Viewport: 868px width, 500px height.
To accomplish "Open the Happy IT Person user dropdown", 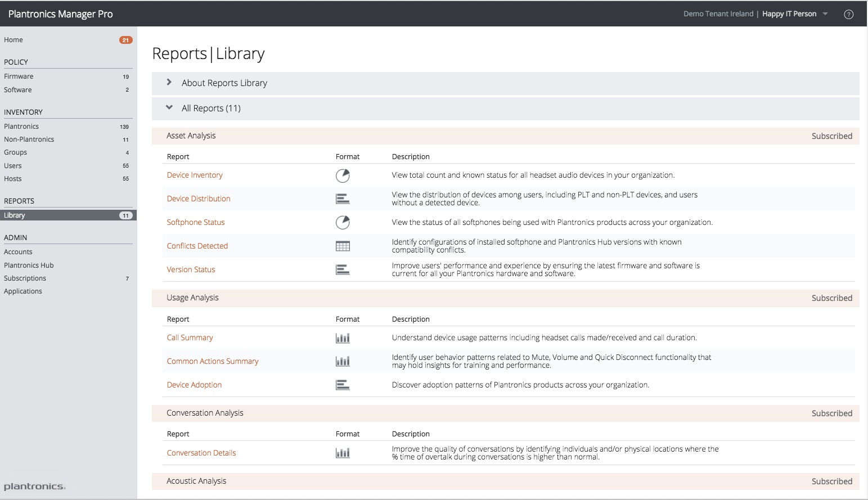I will pos(794,14).
